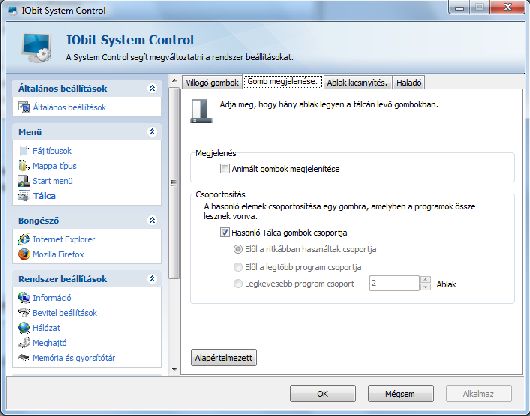
Task: Increase the Ablak count spinner
Action: [x=425, y=279]
